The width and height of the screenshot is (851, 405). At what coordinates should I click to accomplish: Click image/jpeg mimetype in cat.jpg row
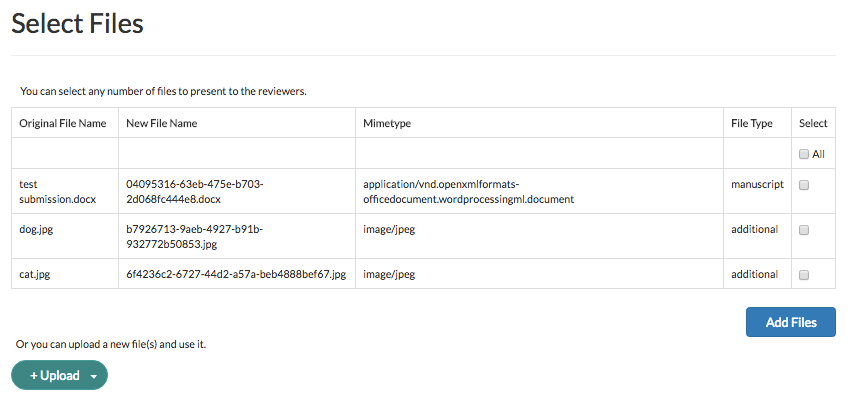click(389, 275)
